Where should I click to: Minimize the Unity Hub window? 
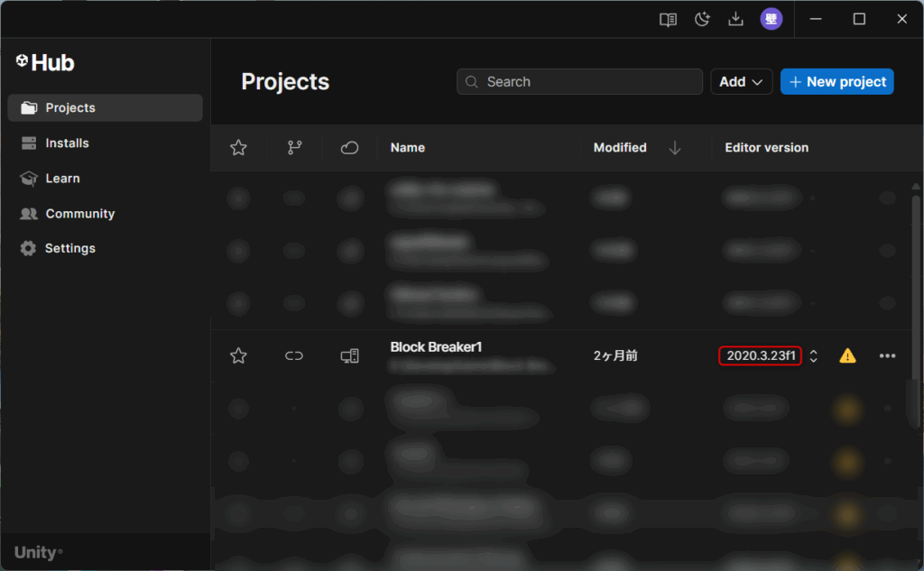point(816,20)
